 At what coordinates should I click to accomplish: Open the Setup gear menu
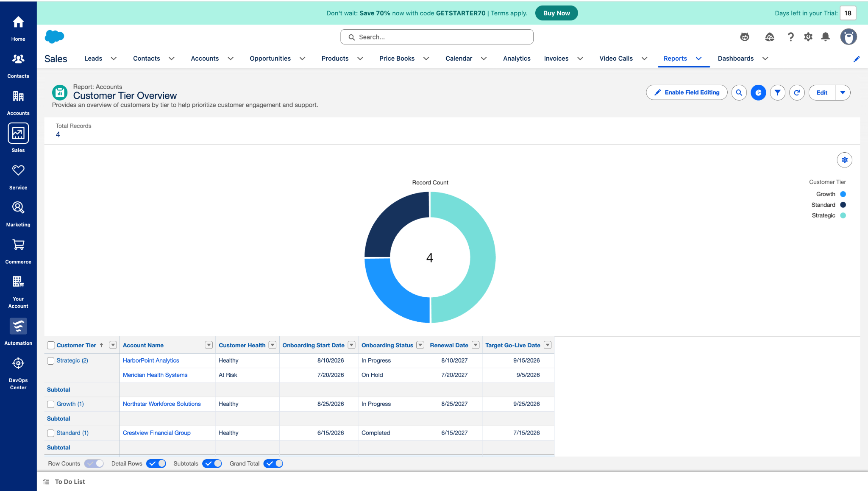[808, 37]
